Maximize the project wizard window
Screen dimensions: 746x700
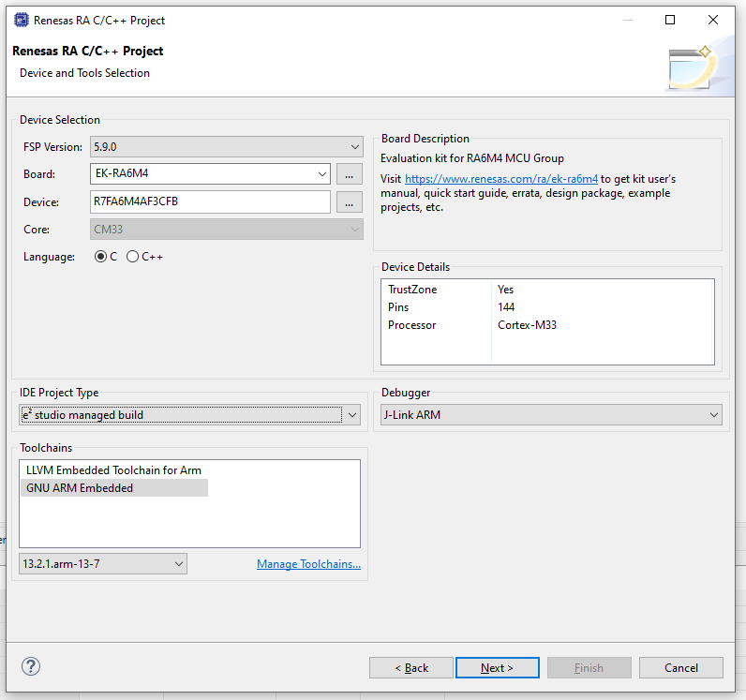[670, 20]
